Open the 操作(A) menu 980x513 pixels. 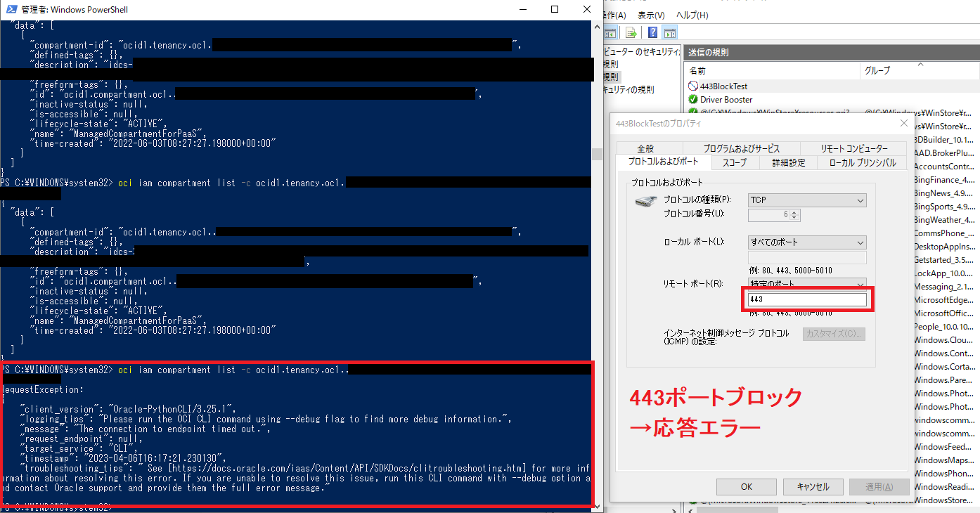point(613,14)
